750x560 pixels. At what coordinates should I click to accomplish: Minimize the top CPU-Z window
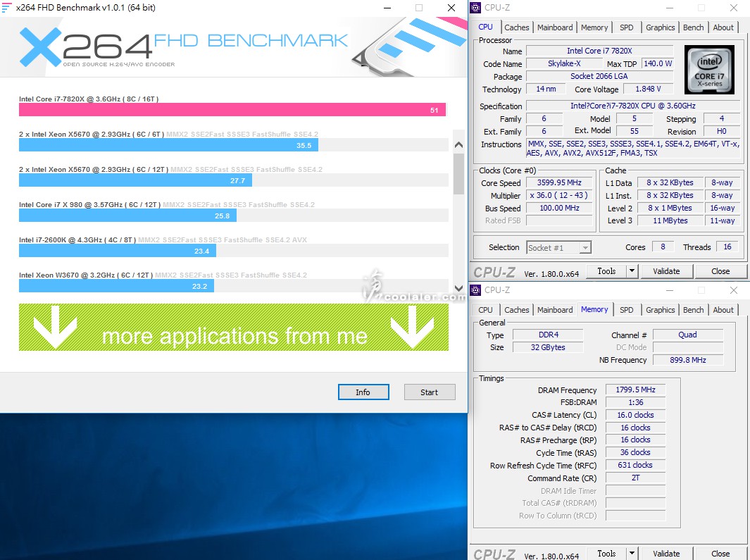tap(670, 8)
